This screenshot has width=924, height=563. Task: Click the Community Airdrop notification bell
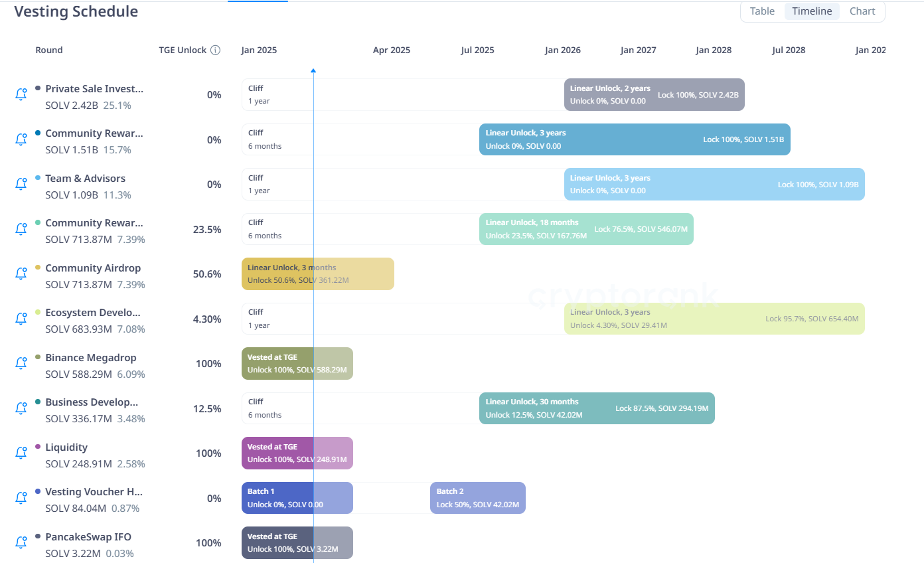21,274
